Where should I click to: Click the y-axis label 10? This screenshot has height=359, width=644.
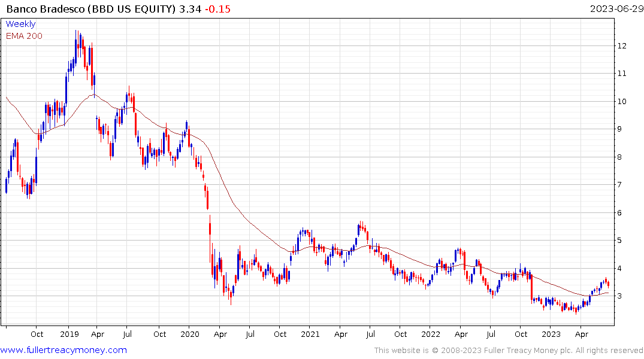tap(622, 101)
